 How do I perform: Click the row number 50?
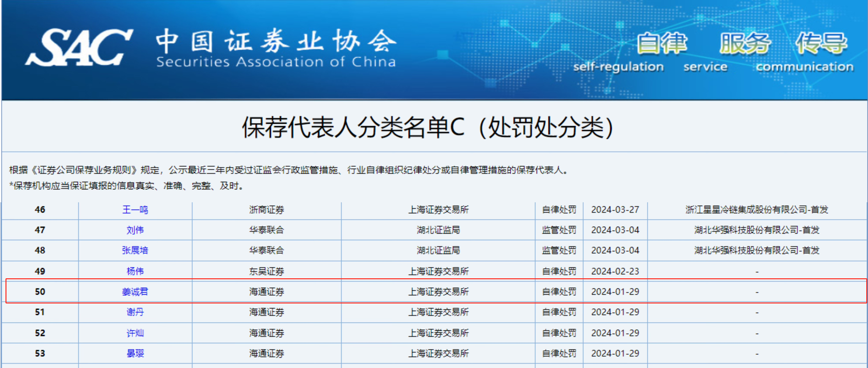point(40,292)
